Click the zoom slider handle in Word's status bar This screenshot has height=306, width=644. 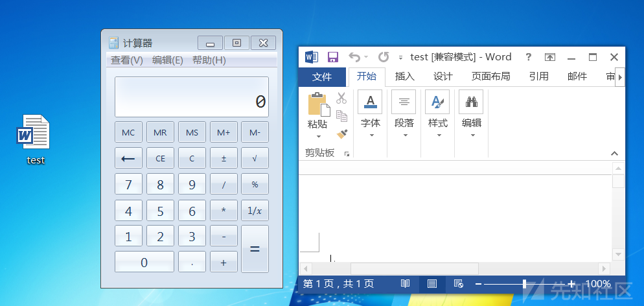[525, 284]
